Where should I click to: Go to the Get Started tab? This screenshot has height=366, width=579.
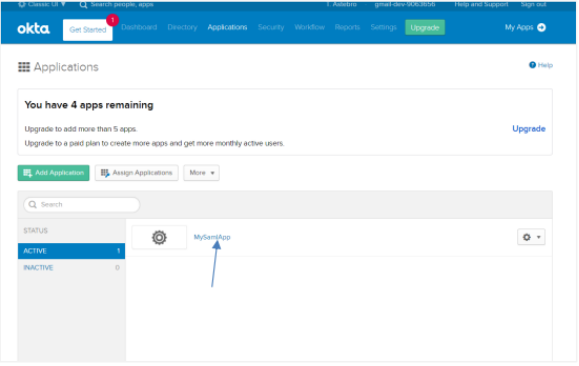pos(88,30)
